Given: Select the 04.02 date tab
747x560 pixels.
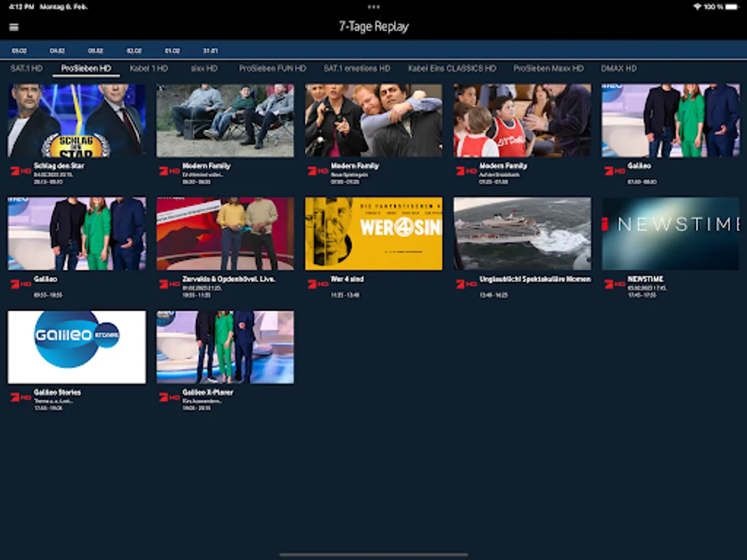Looking at the screenshot, I should [x=57, y=50].
